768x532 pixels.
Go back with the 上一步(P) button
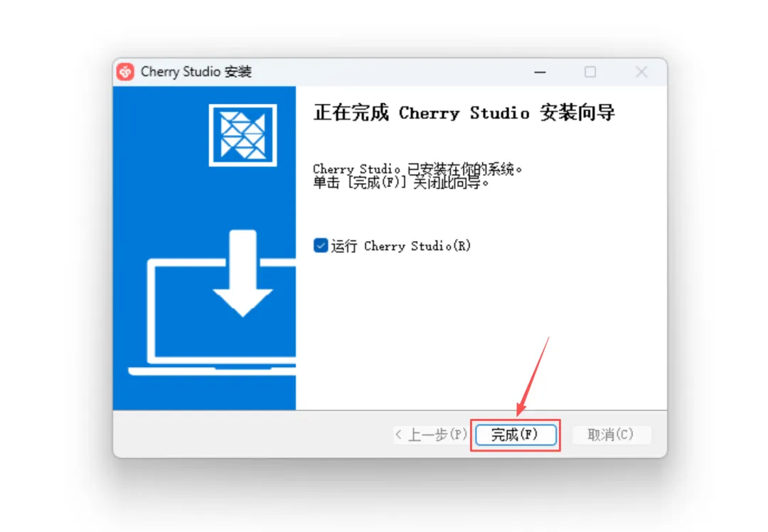[x=432, y=435]
